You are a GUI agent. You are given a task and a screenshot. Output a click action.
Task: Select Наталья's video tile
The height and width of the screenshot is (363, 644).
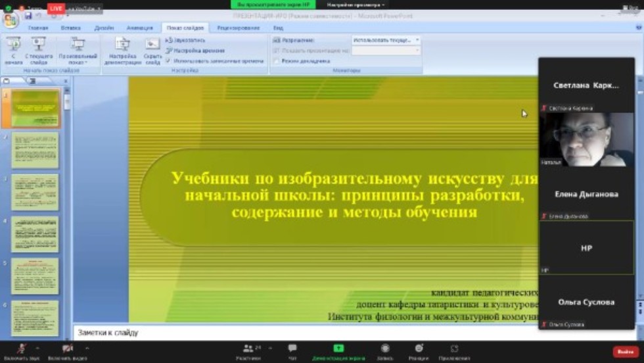[586, 139]
